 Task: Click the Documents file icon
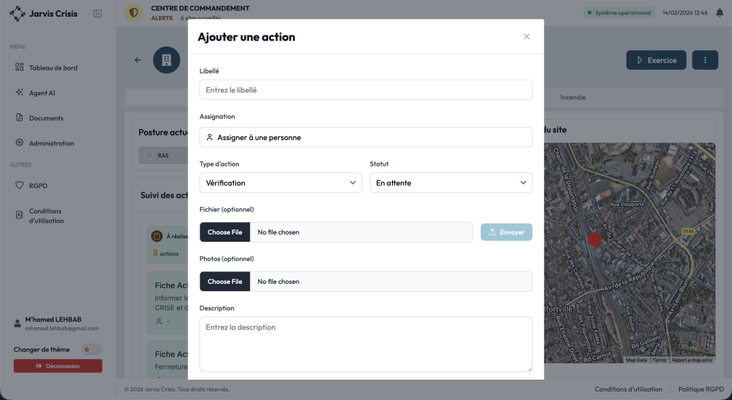(x=19, y=118)
